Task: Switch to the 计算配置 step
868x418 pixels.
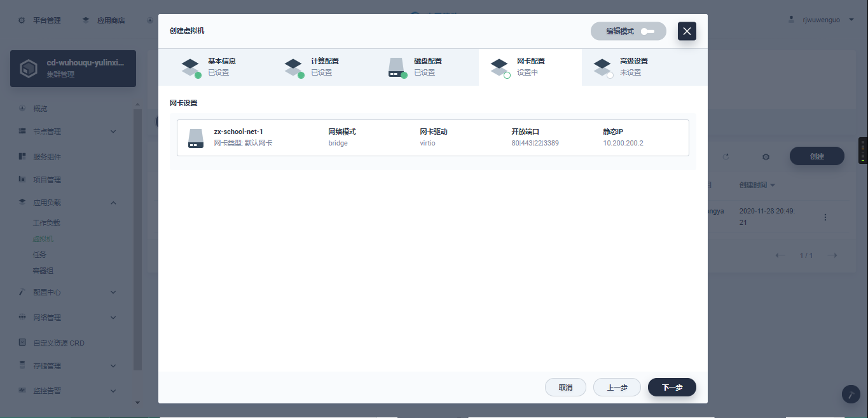Action: (x=313, y=67)
